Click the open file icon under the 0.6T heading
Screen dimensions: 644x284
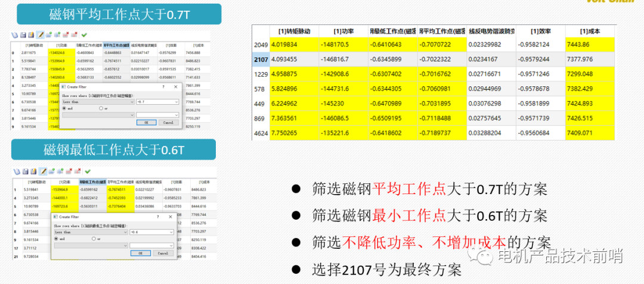pos(17,171)
